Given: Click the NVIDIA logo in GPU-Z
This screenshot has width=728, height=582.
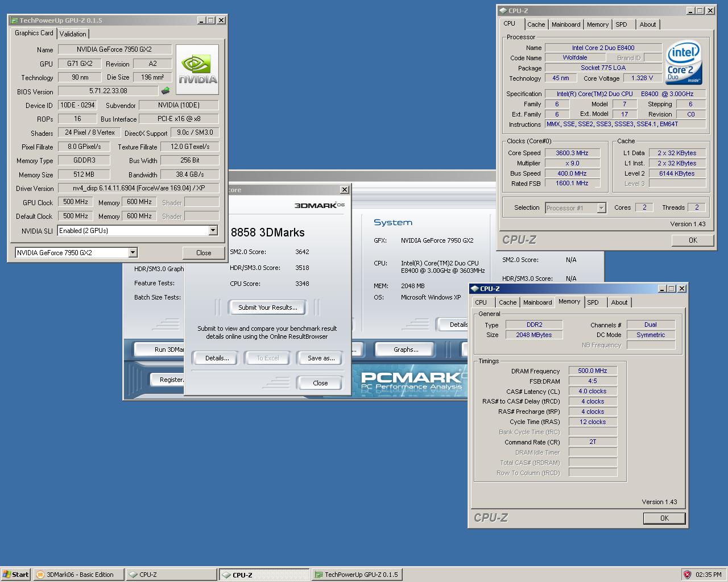Looking at the screenshot, I should pos(197,69).
